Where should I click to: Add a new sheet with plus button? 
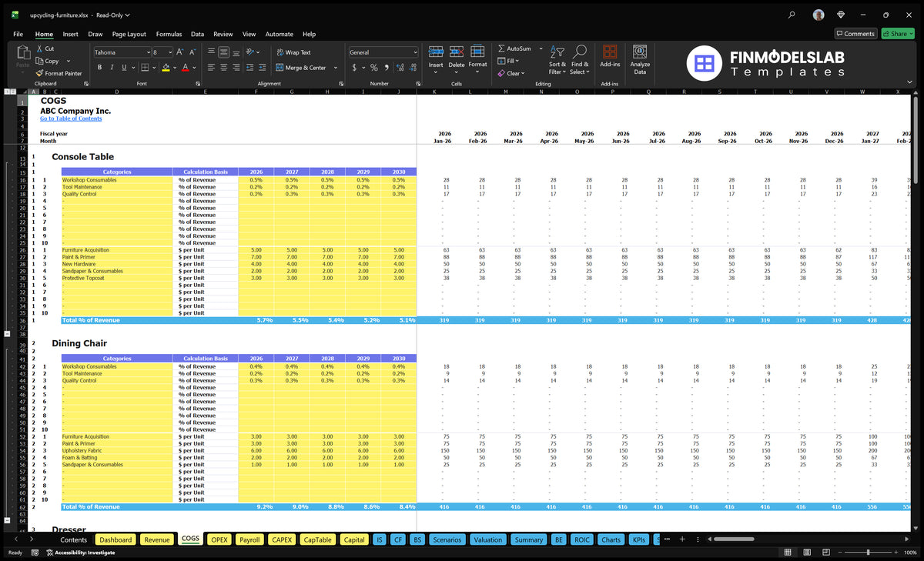point(681,539)
